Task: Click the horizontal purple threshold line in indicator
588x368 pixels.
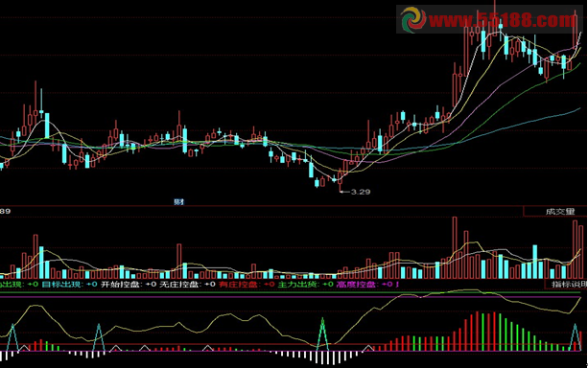Action: [291, 297]
